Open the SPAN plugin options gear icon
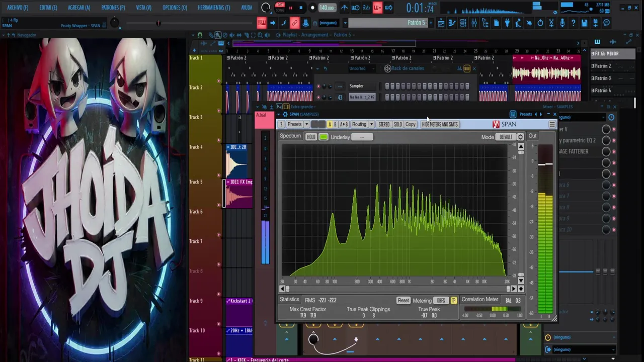The image size is (644, 362). tap(285, 114)
